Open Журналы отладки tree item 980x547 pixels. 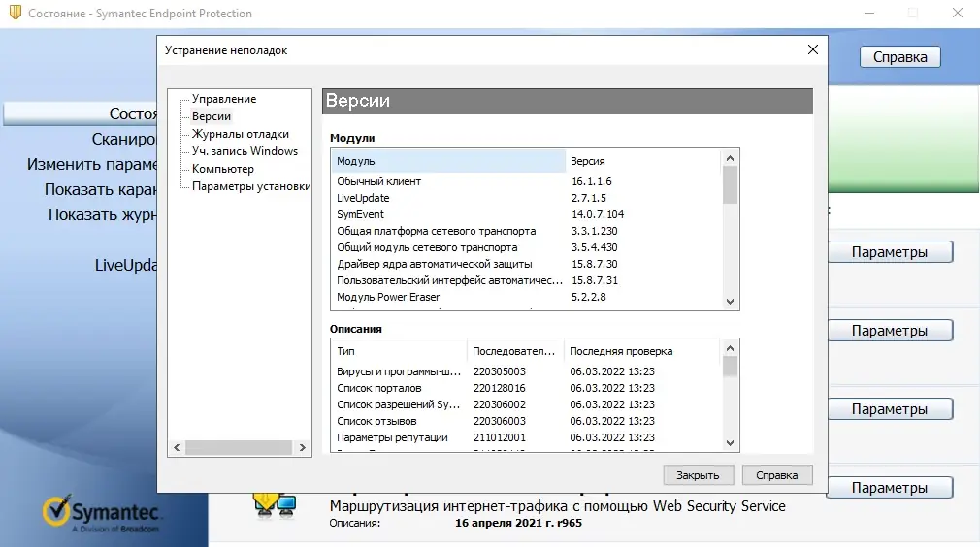point(240,134)
